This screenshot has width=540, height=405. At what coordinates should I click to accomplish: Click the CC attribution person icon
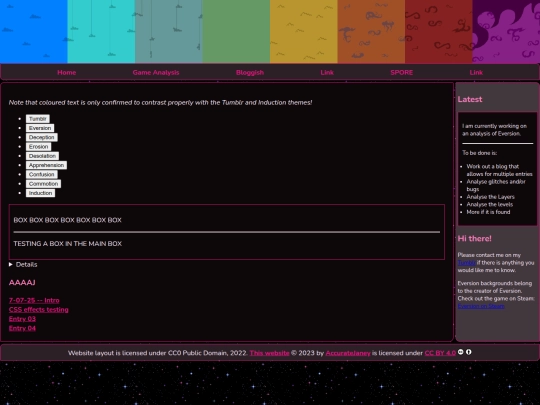[x=469, y=352]
